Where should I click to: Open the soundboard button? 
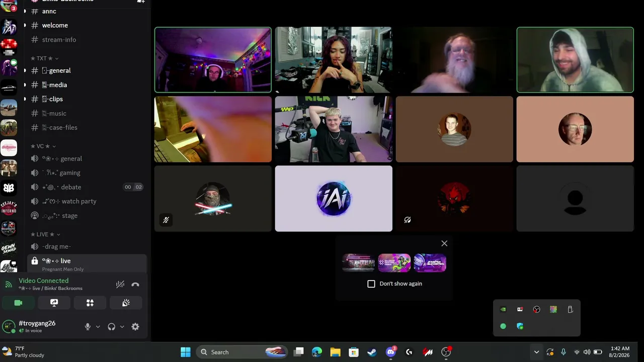coord(126,303)
